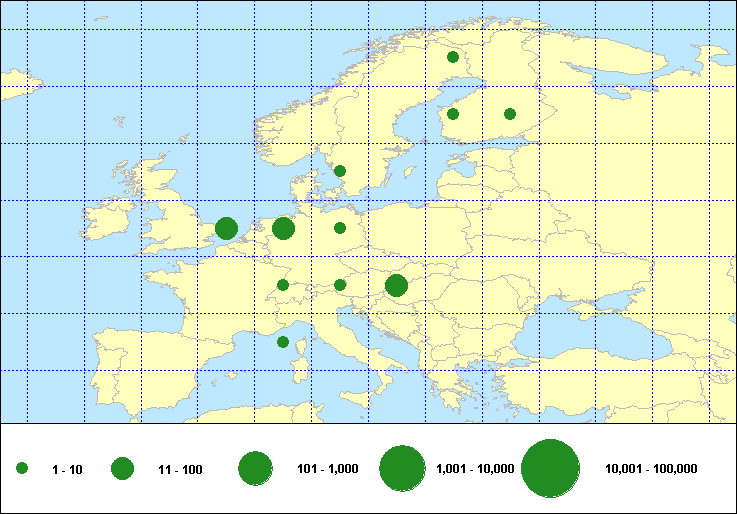737x514 pixels.
Task: Click the northernmost green dot in Lapland
Action: pos(453,57)
